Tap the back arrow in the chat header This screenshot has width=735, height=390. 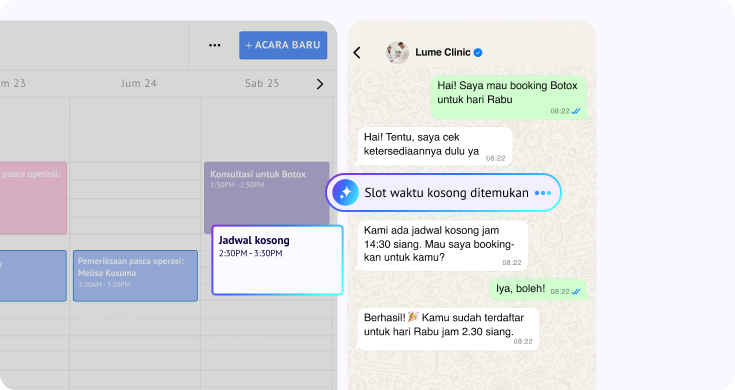[357, 52]
